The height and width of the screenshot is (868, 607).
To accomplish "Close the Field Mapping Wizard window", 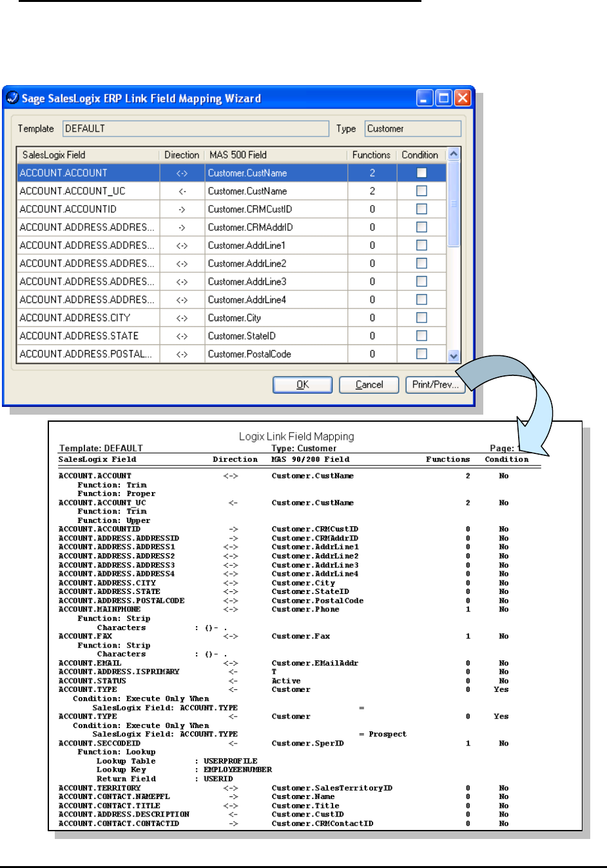I will pyautogui.click(x=463, y=98).
